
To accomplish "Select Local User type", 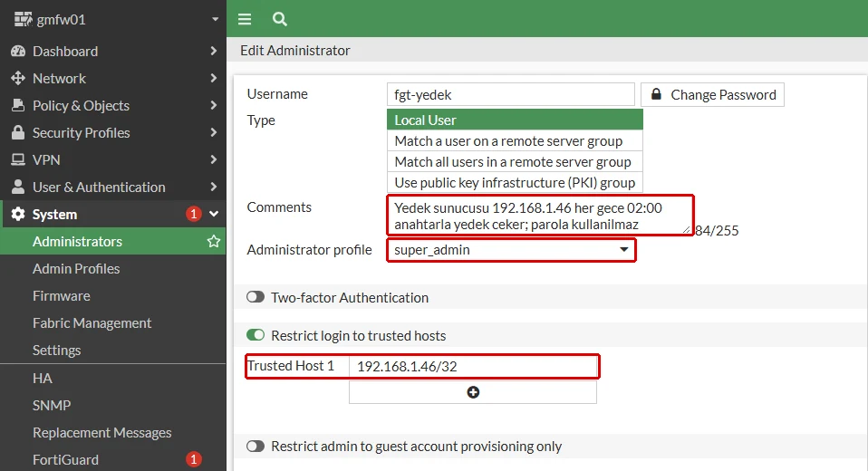I will pos(515,120).
